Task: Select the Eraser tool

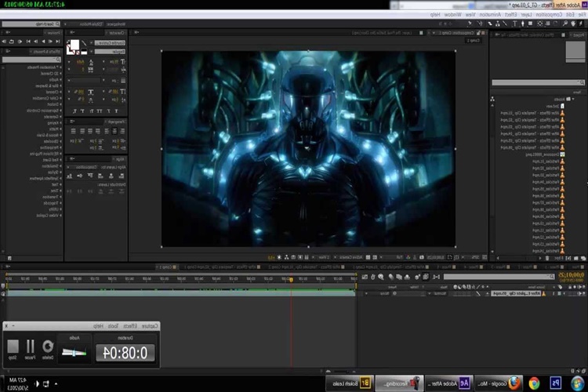Action: pos(490,24)
